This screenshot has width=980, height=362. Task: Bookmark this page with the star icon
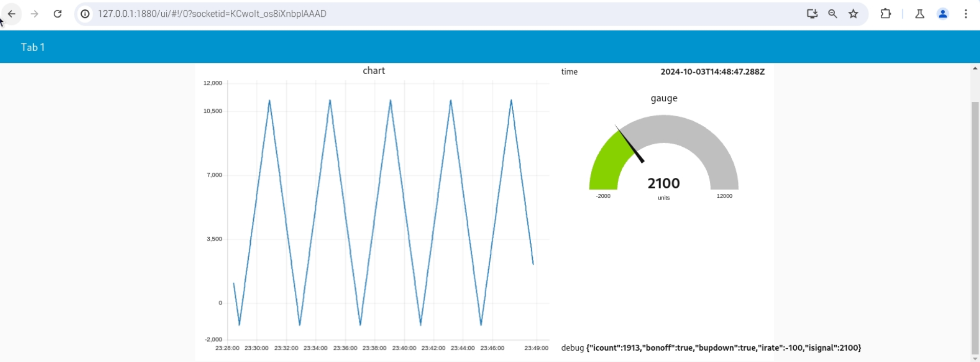pos(853,14)
